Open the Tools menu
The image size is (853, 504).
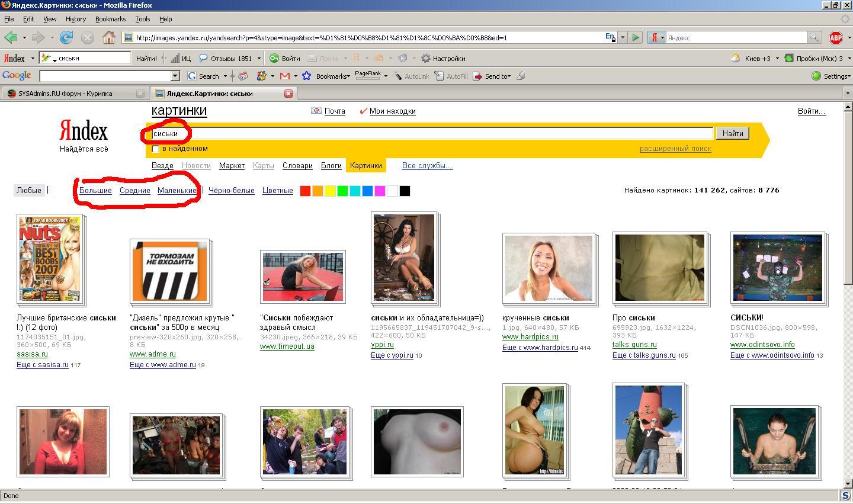(143, 19)
